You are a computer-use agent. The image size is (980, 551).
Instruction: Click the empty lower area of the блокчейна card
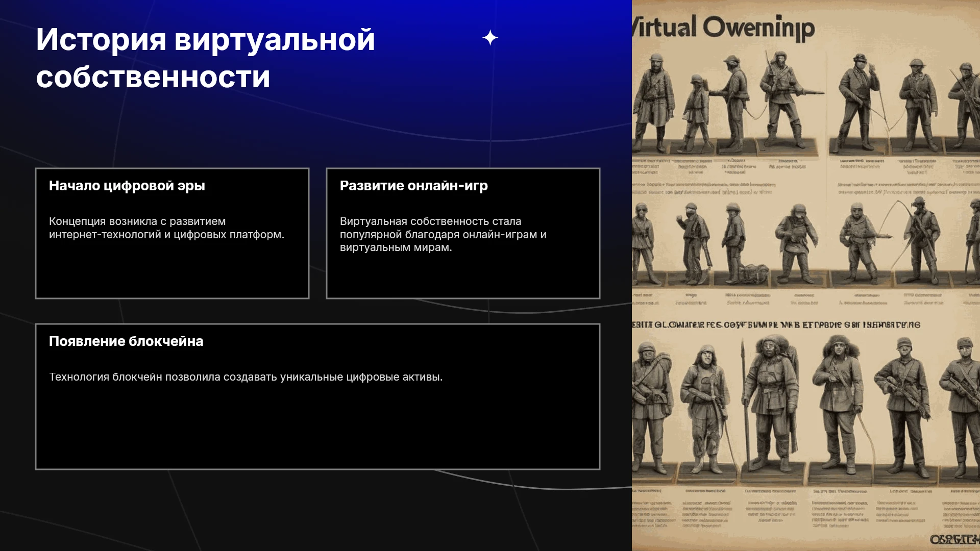(x=317, y=429)
